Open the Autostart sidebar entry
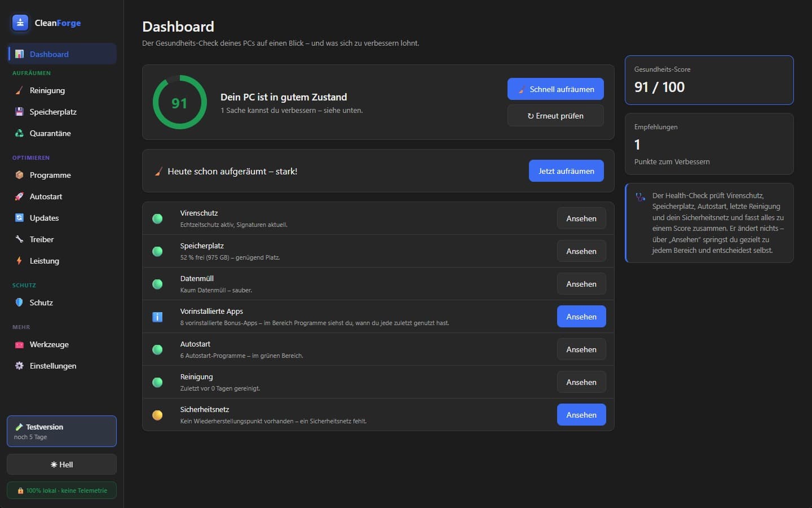The image size is (812, 508). 61,196
